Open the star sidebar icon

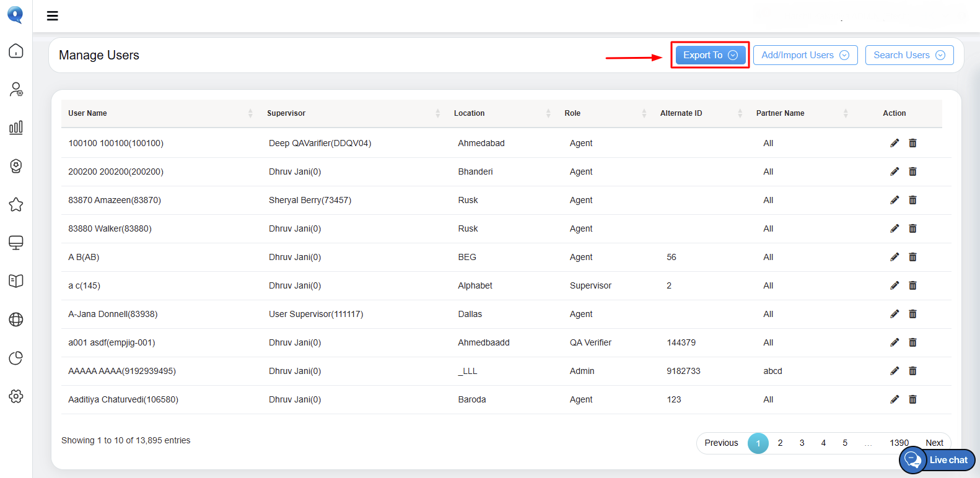tap(16, 204)
